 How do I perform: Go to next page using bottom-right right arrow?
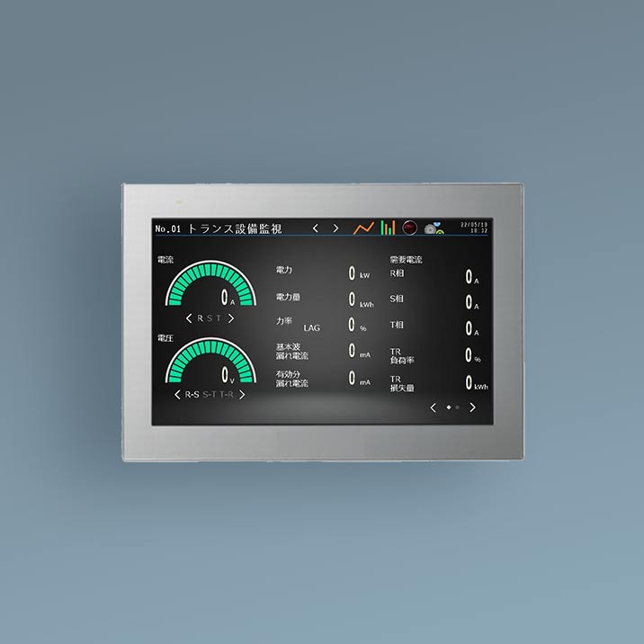(x=472, y=407)
